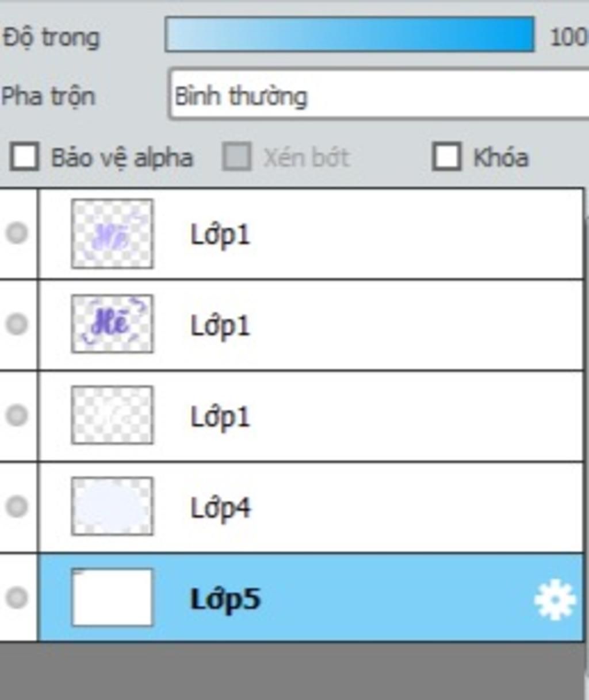Toggle visibility of topmost Lớp1 layer

17,233
